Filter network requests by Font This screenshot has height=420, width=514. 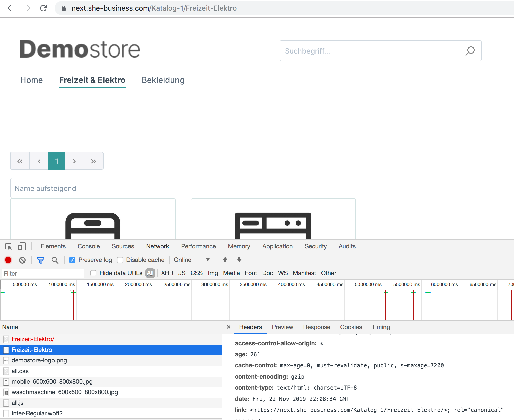click(x=251, y=273)
